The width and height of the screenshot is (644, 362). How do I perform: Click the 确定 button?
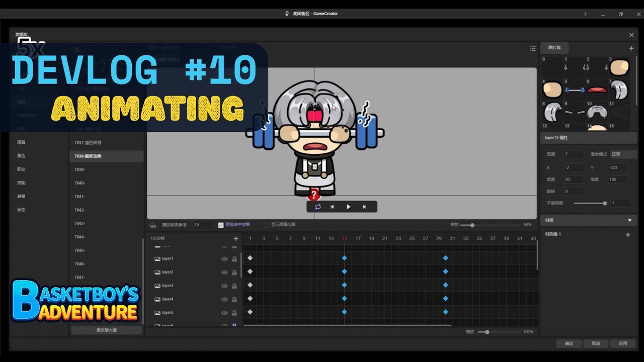[569, 343]
